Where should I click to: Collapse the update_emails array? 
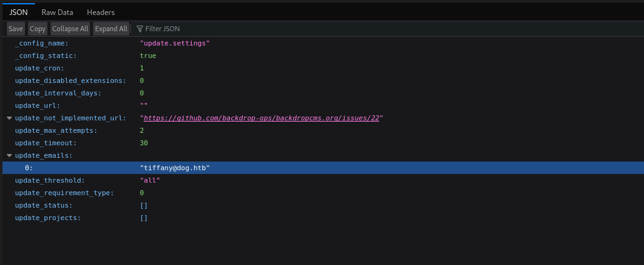click(9, 156)
